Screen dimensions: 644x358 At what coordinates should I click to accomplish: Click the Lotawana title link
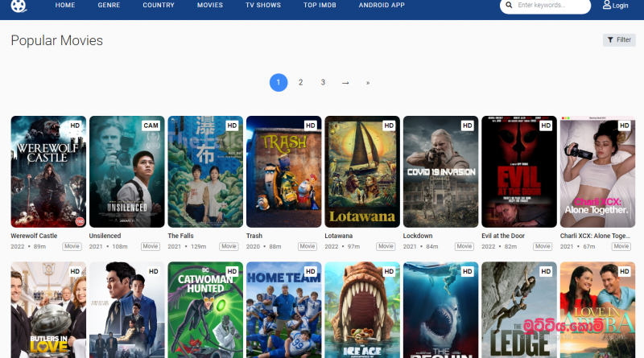(x=339, y=236)
